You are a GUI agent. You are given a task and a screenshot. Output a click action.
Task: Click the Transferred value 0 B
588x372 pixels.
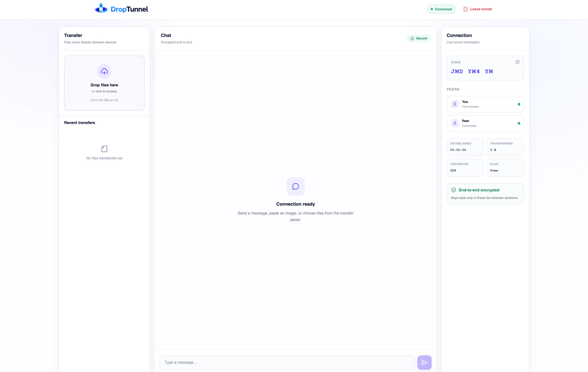click(x=493, y=150)
